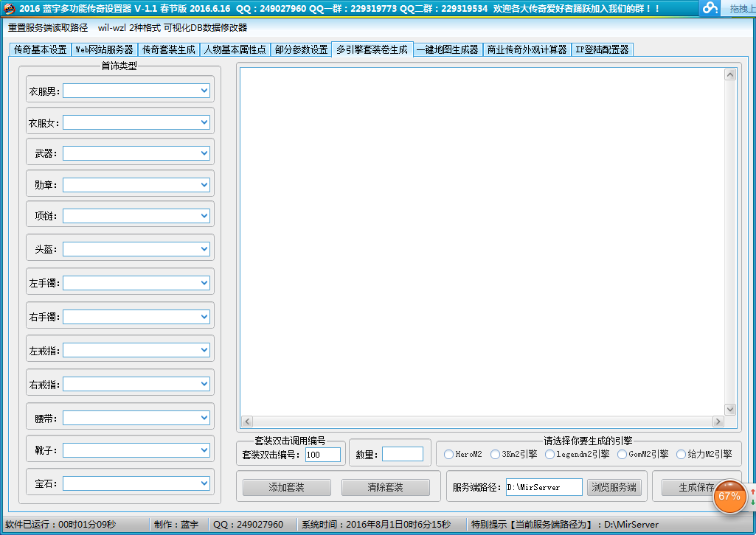Viewport: 756px width, 535px height.
Task: Open the 人物基本属性点 tab
Action: point(235,49)
